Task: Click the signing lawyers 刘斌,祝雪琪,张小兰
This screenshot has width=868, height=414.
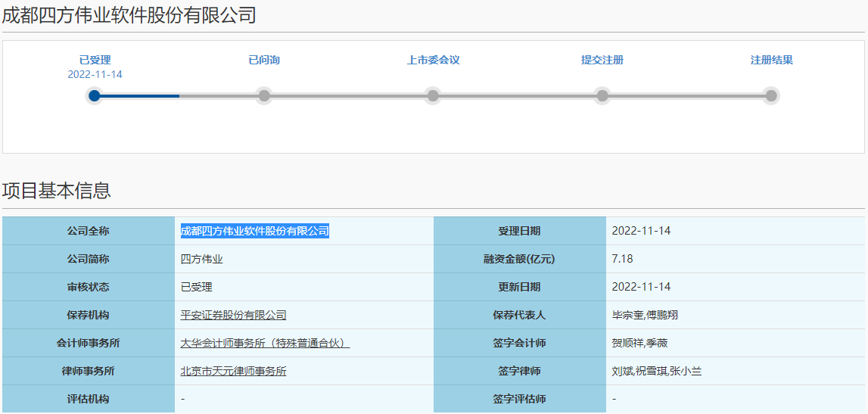Action: [657, 372]
